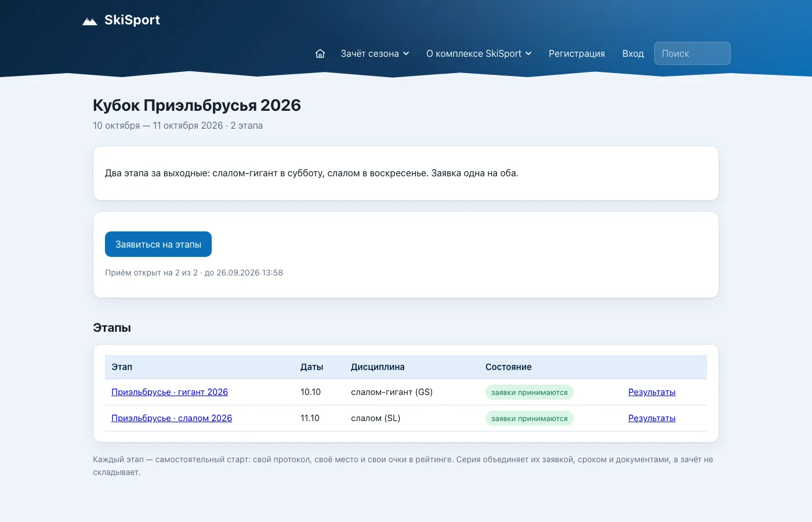Image resolution: width=812 pixels, height=522 pixels.
Task: Click the Каждый этап footnote text
Action: point(403,466)
